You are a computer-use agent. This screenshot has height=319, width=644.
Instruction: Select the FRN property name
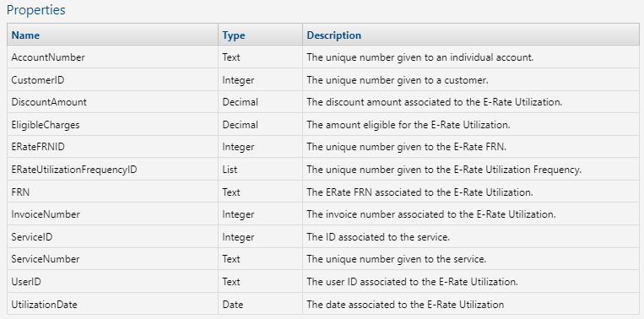[20, 192]
